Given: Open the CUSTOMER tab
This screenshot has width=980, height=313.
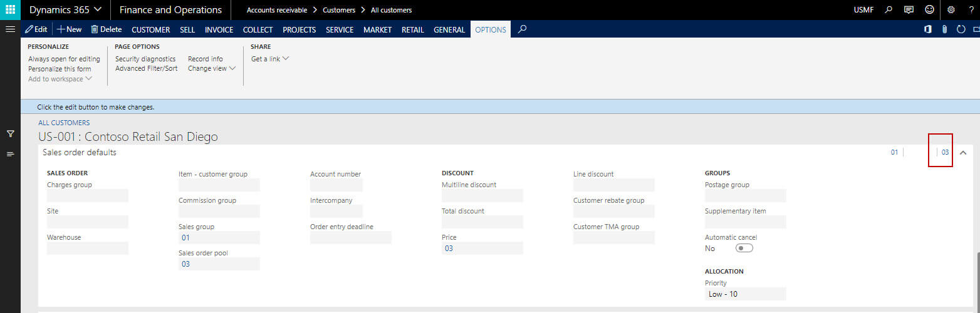Looking at the screenshot, I should coord(150,30).
